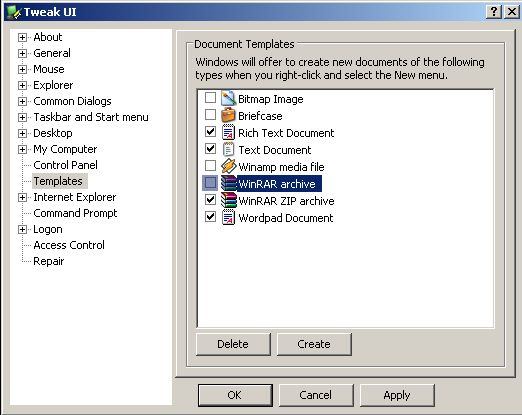522x415 pixels.
Task: Click the Bitmap Image paint icon
Action: click(228, 99)
